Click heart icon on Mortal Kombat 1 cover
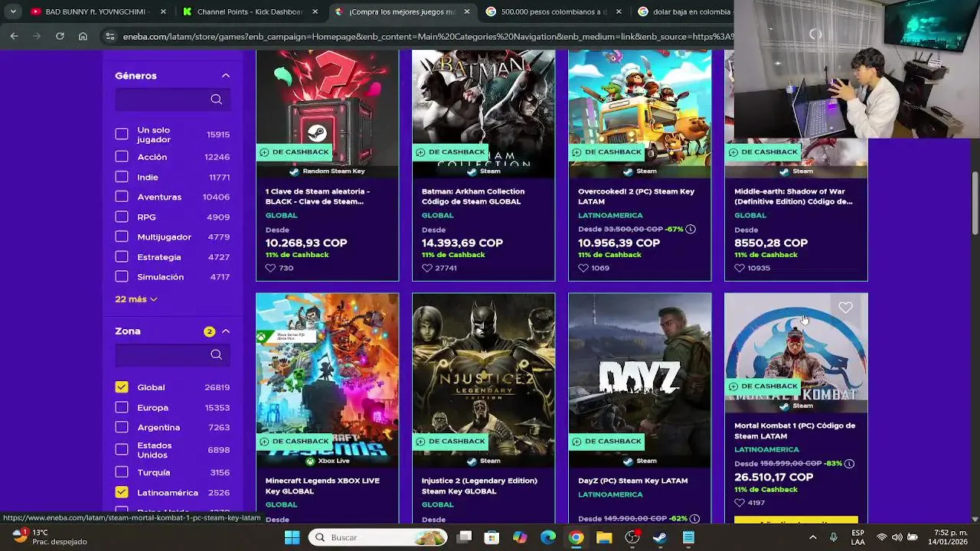This screenshot has width=980, height=551. point(845,308)
